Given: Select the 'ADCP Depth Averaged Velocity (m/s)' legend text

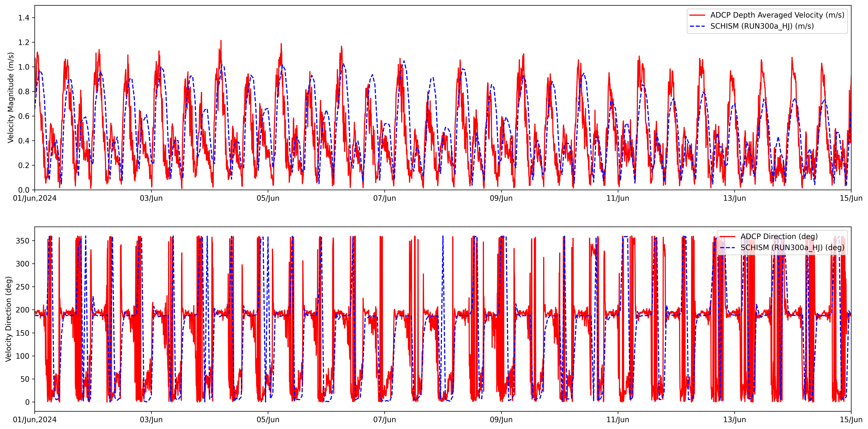Looking at the screenshot, I should click(777, 15).
